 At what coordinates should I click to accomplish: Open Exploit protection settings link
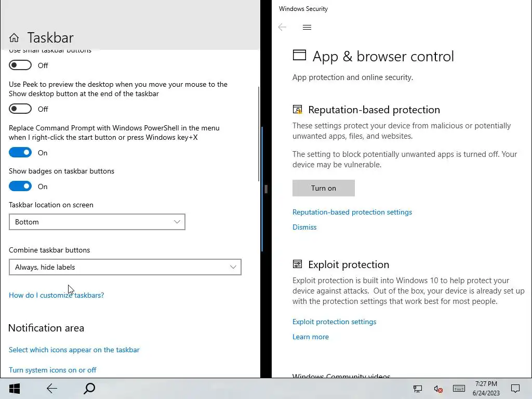[x=334, y=322]
